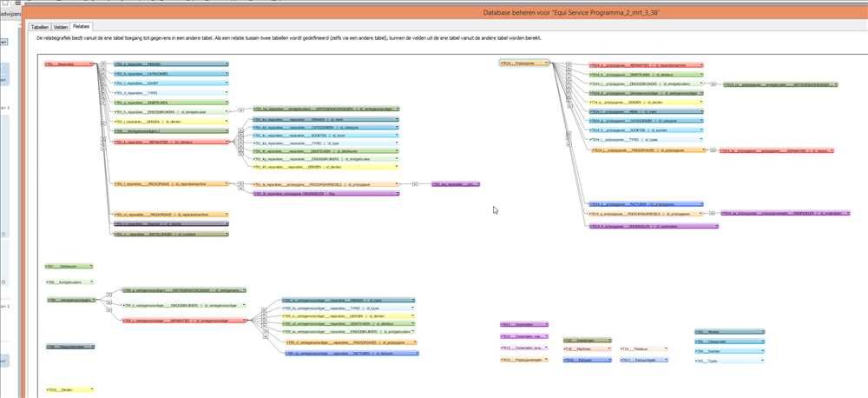The width and height of the screenshot is (868, 398).
Task: Click operator after T01_l reparaties PRIJSOPGAVE box
Action: (240, 183)
